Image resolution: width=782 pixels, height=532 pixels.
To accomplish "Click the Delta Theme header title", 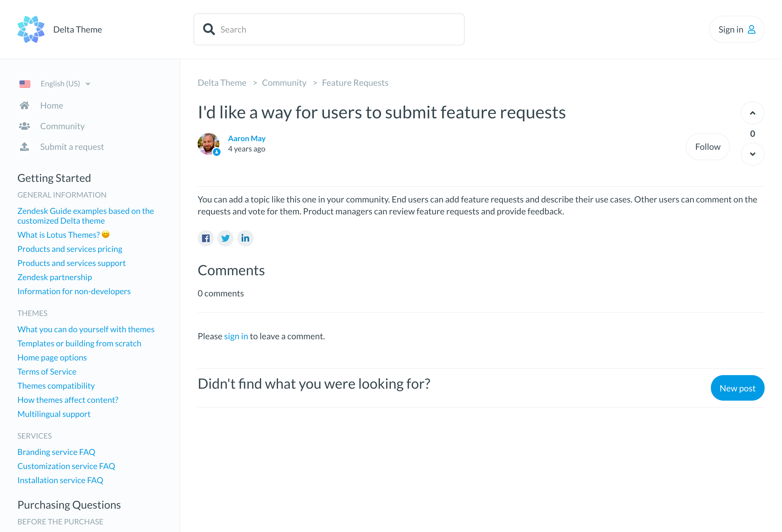I will [77, 30].
